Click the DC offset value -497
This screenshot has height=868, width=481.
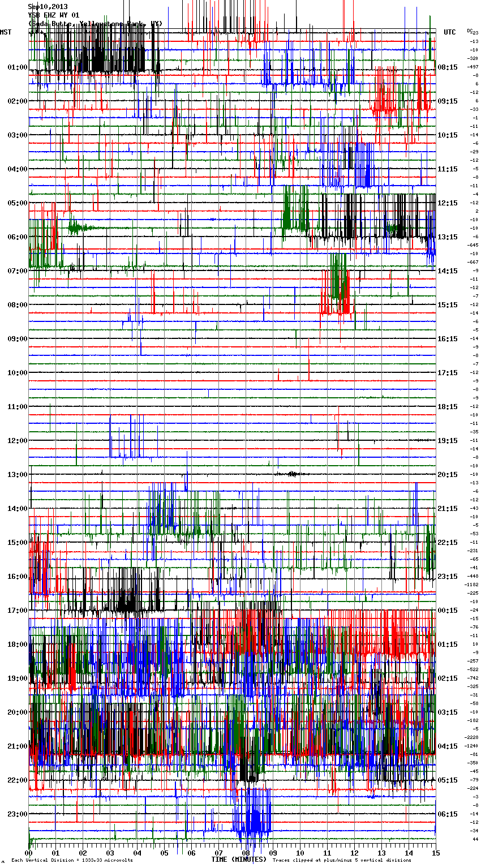(473, 67)
